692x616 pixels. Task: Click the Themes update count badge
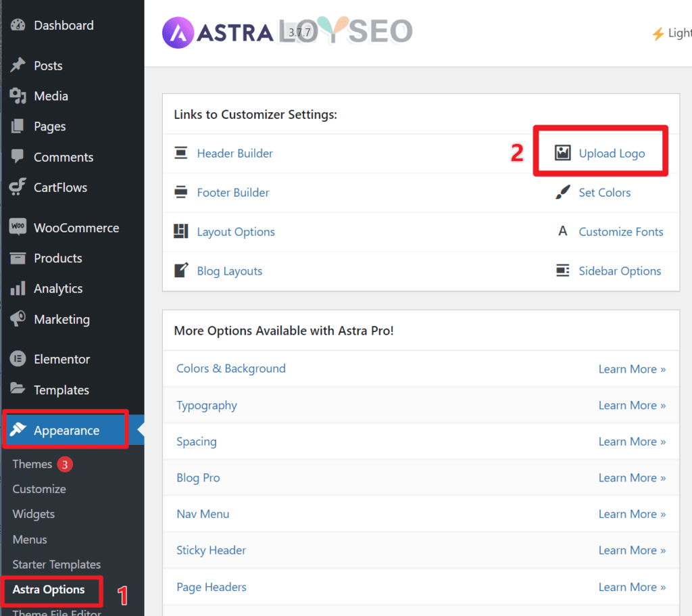(x=65, y=465)
